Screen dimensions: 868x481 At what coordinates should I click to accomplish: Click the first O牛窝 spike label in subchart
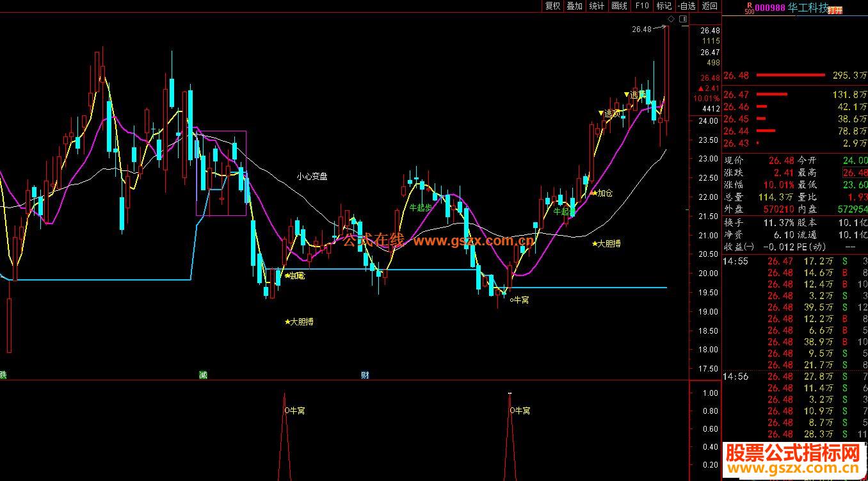tap(294, 411)
